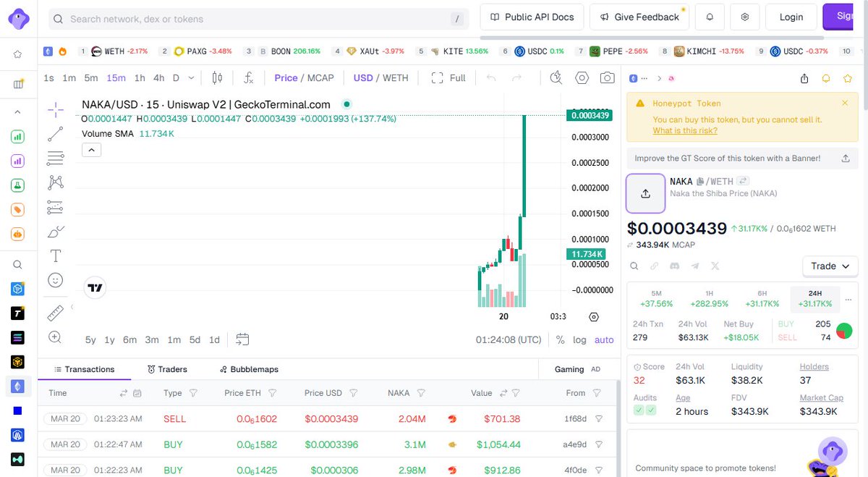
Task: Open the Bubblemaps tab
Action: pyautogui.click(x=249, y=369)
